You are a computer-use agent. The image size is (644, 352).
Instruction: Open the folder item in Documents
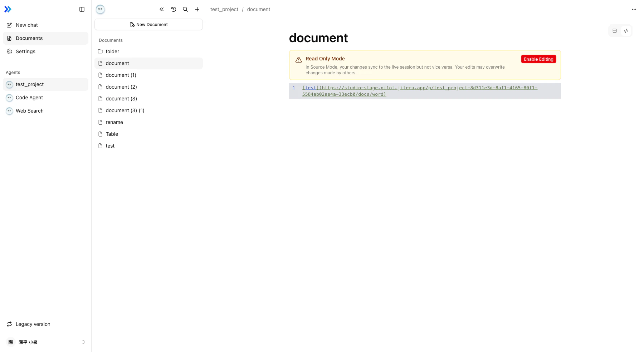click(x=148, y=51)
